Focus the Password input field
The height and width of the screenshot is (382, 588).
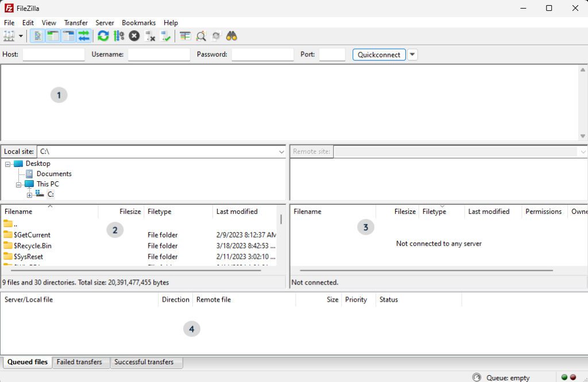(x=262, y=54)
